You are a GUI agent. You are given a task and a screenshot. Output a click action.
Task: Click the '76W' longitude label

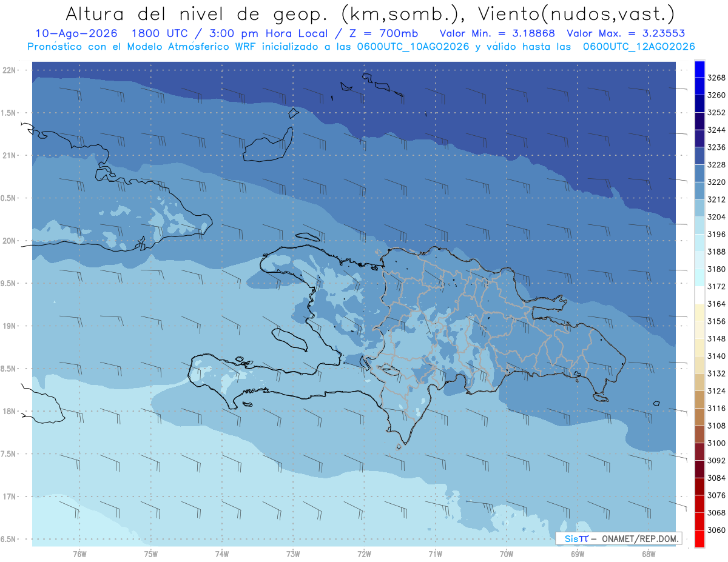tap(79, 554)
